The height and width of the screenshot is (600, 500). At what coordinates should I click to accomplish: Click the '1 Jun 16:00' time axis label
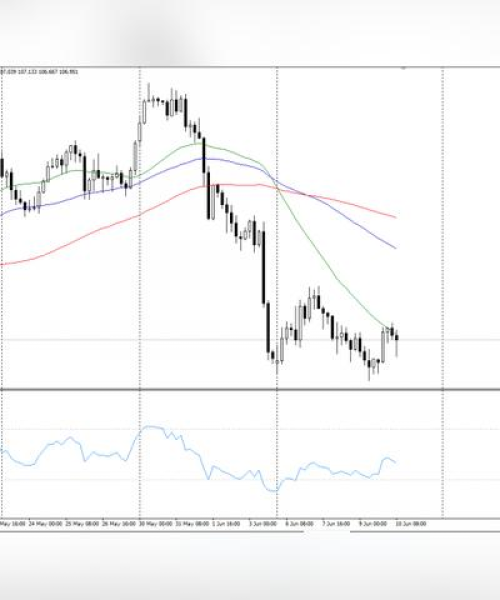point(226,523)
